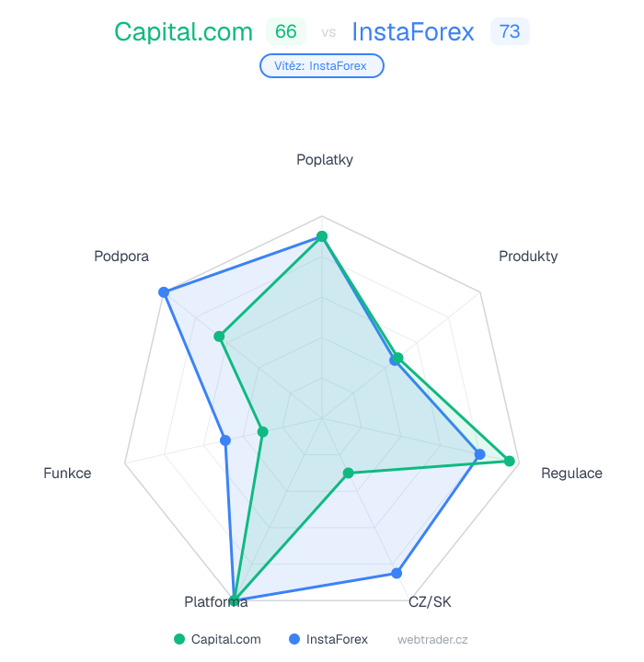The image size is (644, 662).
Task: Select the blue InstaForex Regulace data point
Action: 479,454
